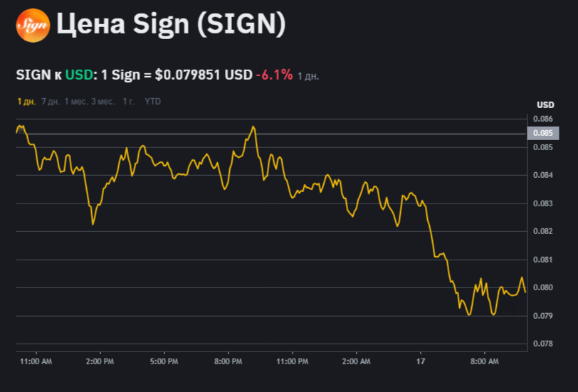
Task: Click the highlighted 0.085 price marker
Action: point(542,133)
